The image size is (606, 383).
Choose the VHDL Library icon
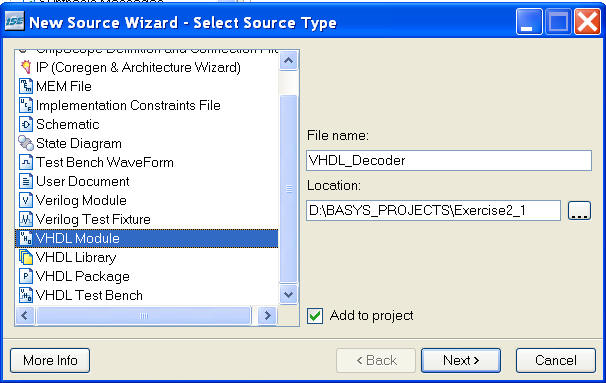pyautogui.click(x=26, y=257)
